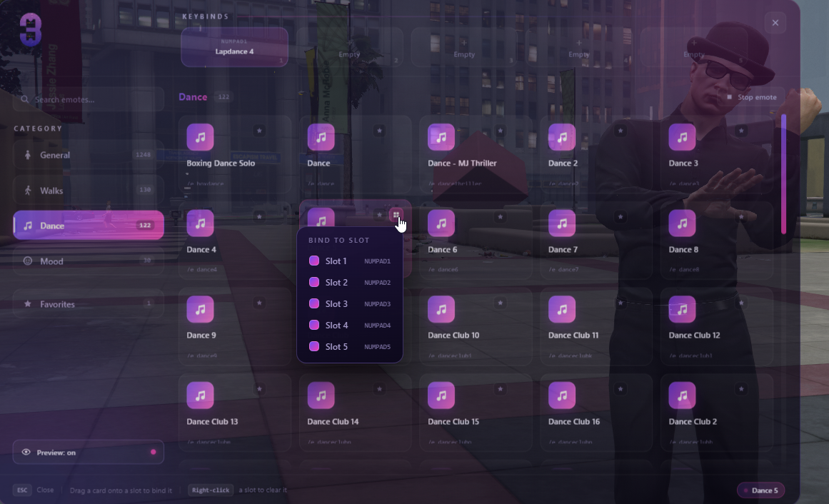Bind emote to Slot 4 NUMPAD4

(349, 326)
